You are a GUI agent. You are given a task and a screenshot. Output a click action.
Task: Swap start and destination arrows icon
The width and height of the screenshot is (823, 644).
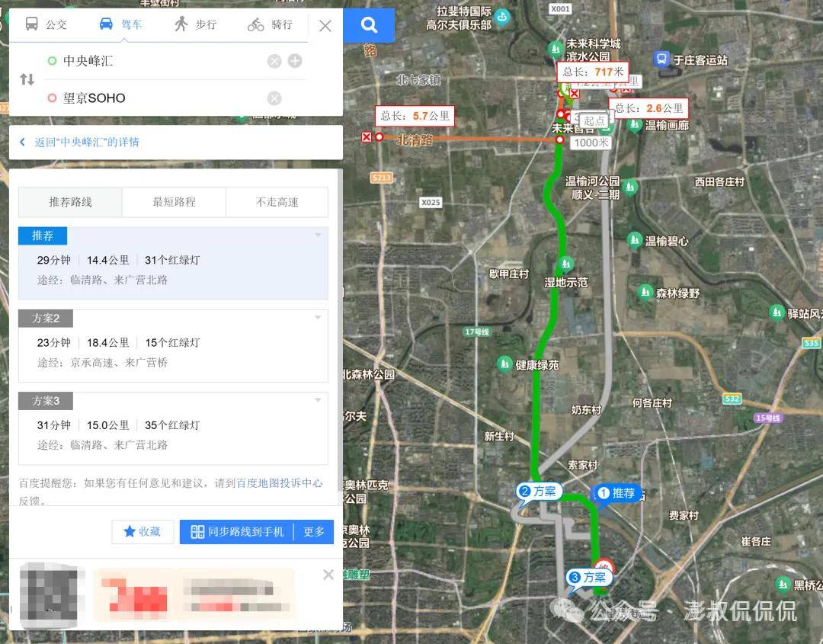(27, 79)
